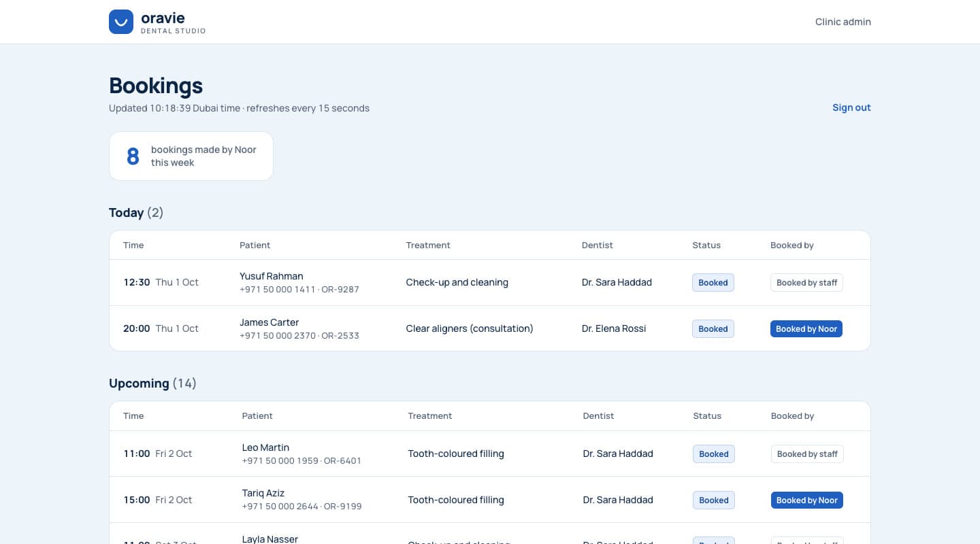Click the Booked status badge in James Carter's row
The width and height of the screenshot is (980, 544).
713,328
